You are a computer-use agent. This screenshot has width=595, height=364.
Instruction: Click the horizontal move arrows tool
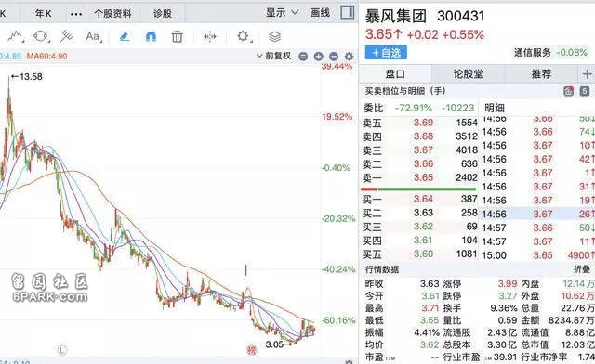[210, 37]
